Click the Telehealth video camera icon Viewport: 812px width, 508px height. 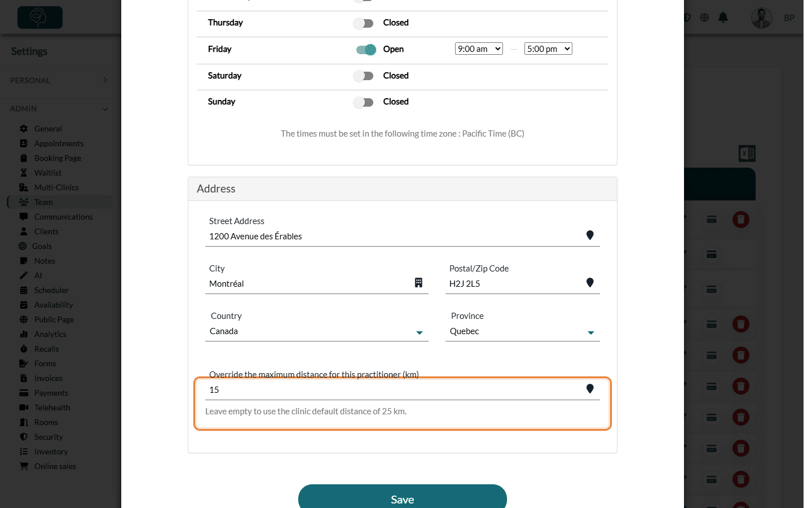click(x=24, y=408)
